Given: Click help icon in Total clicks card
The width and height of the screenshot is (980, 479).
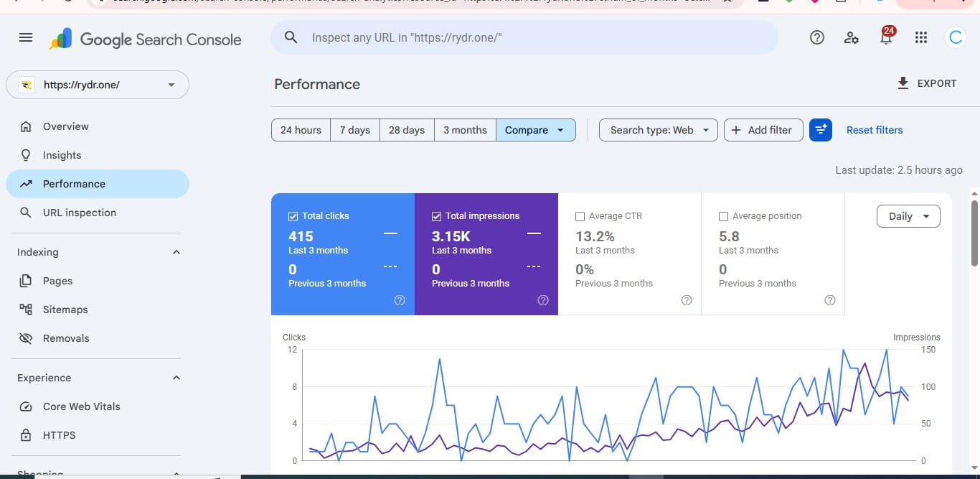Looking at the screenshot, I should click(x=400, y=300).
